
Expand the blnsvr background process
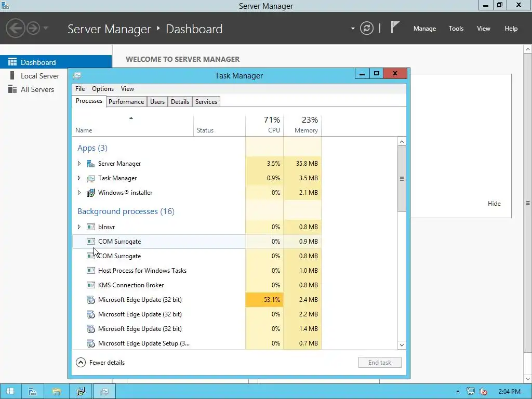tap(79, 227)
